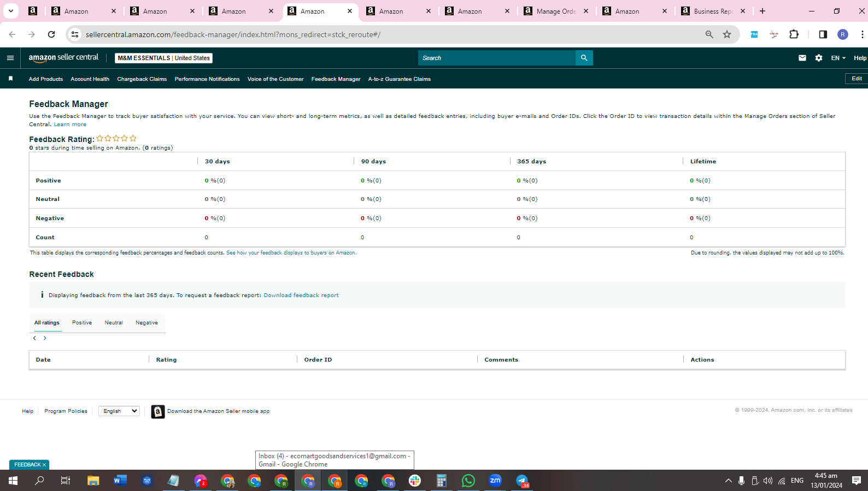Viewport: 868px width, 491px height.
Task: Open the FBA browser extension
Action: (x=754, y=34)
